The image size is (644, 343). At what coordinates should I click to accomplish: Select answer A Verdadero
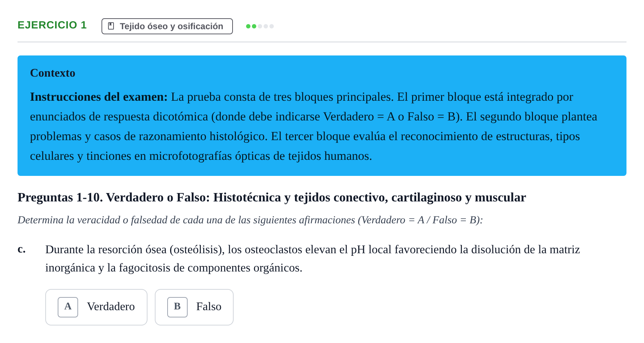(96, 307)
